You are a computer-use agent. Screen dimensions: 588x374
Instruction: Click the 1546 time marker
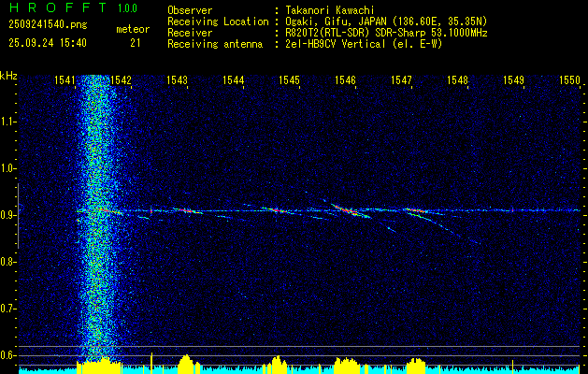[x=345, y=80]
